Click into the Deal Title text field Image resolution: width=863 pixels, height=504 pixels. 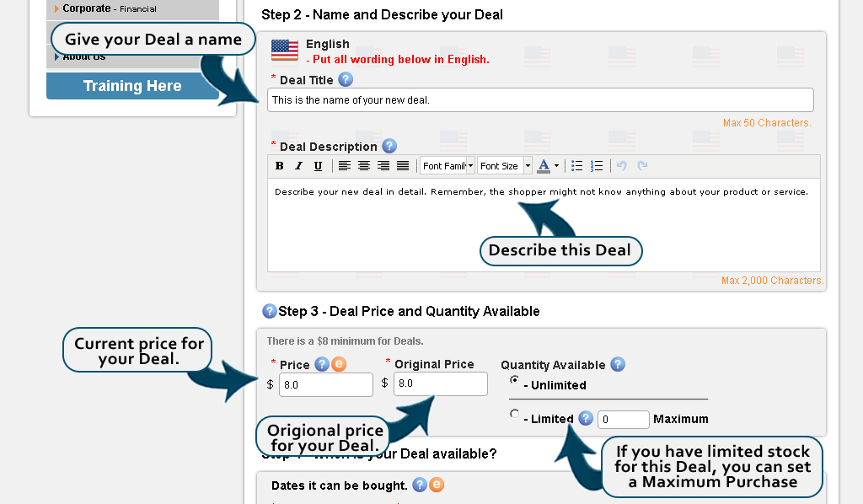point(540,100)
